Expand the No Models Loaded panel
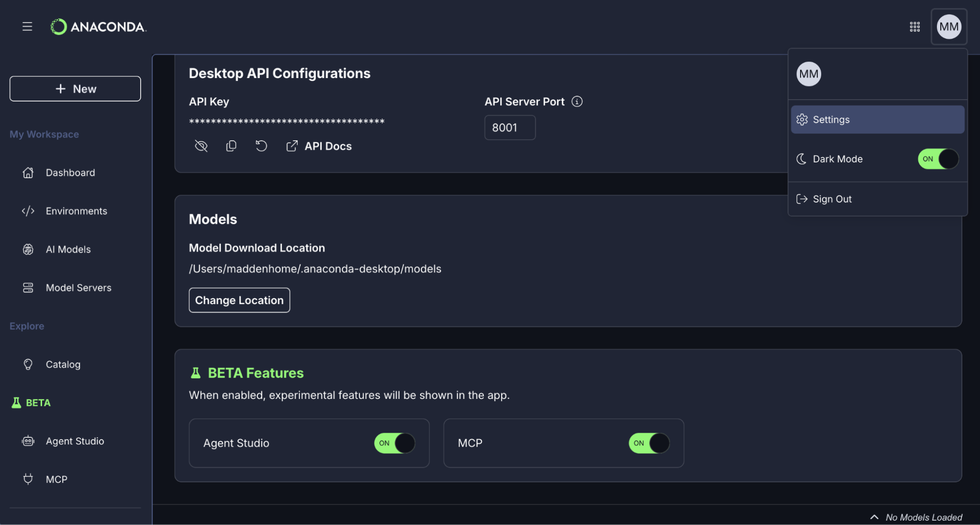This screenshot has height=525, width=980. point(874,517)
